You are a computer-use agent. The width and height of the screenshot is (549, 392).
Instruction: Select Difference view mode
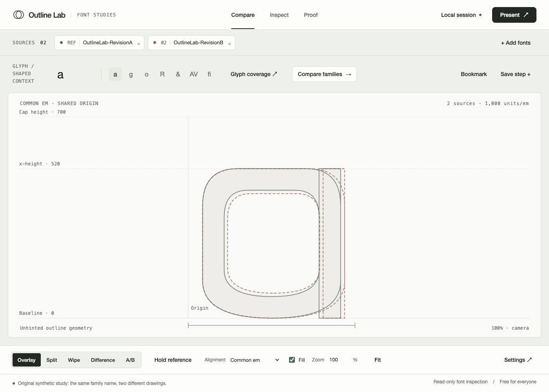click(x=103, y=360)
